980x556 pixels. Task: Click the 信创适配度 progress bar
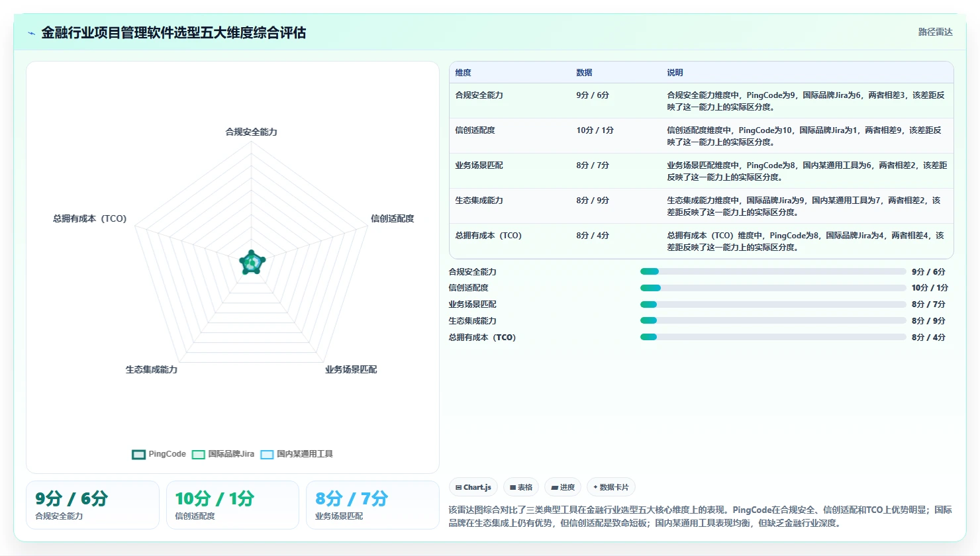(x=773, y=288)
